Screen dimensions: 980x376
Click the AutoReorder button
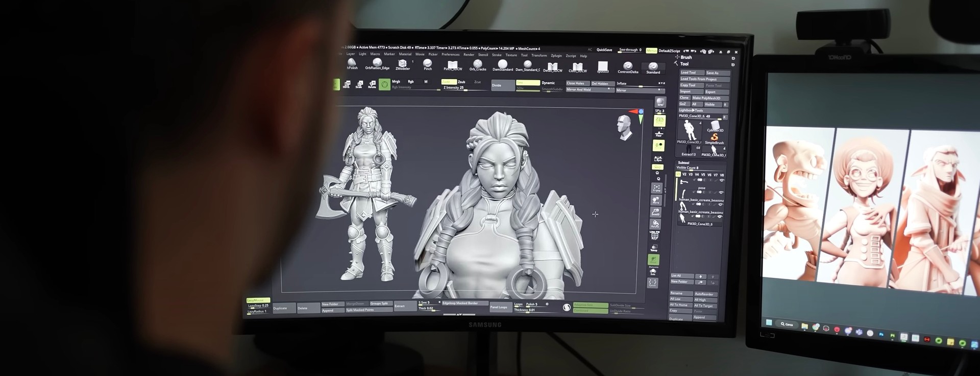tap(705, 294)
